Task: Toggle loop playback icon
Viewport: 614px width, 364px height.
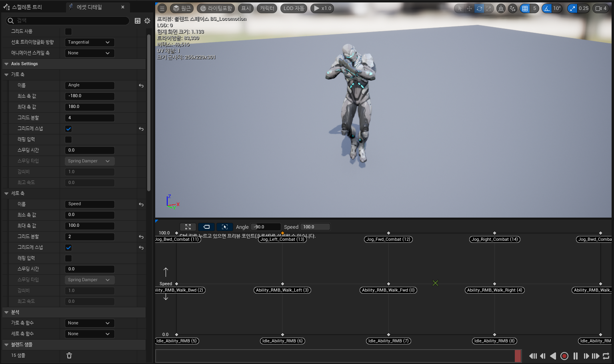Action: click(x=606, y=356)
